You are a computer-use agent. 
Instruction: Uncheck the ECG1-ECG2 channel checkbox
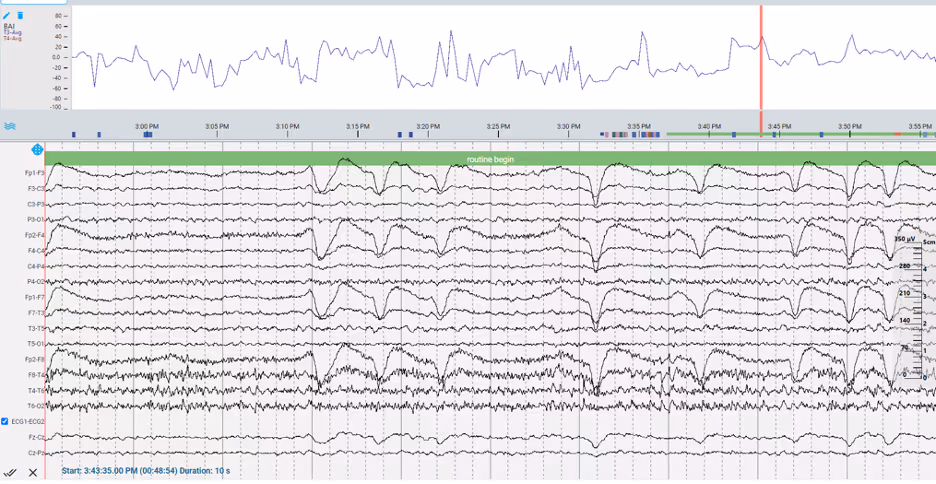click(x=5, y=421)
